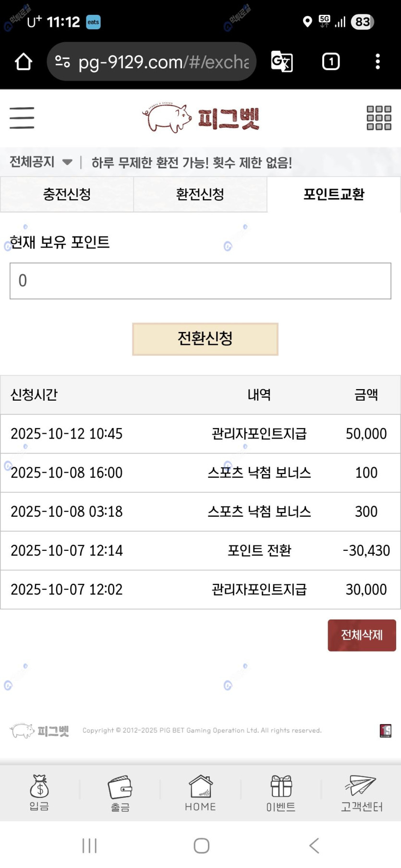Select the 포인트교환 tab

point(334,194)
